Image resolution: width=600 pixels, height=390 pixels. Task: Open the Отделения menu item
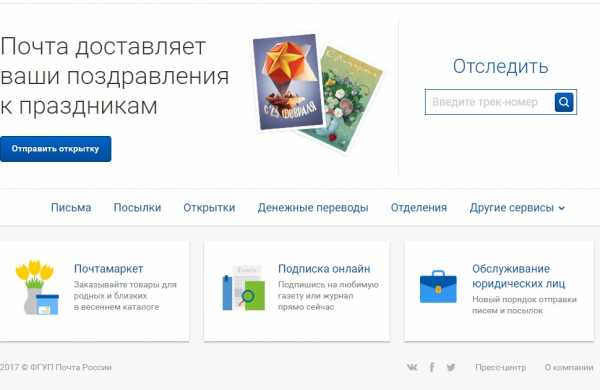[419, 207]
